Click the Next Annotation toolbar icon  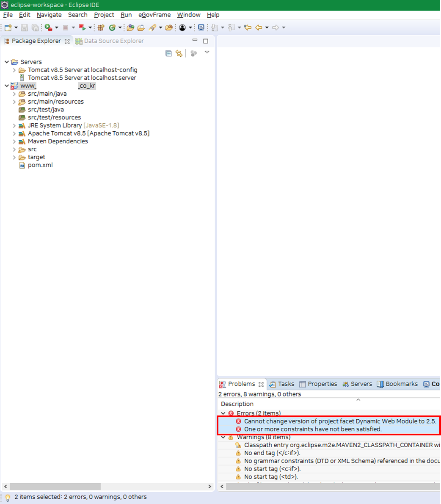point(215,28)
